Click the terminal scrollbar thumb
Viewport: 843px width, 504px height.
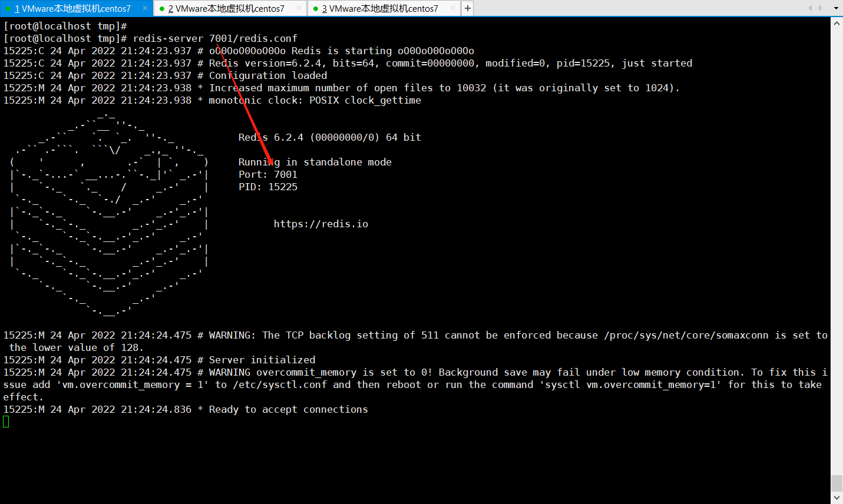pos(837,483)
